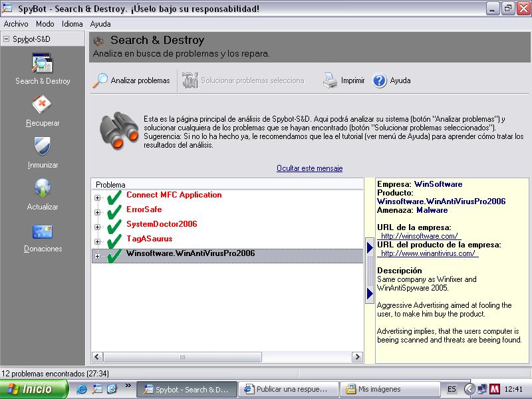Open the Idioma menu

coord(72,24)
